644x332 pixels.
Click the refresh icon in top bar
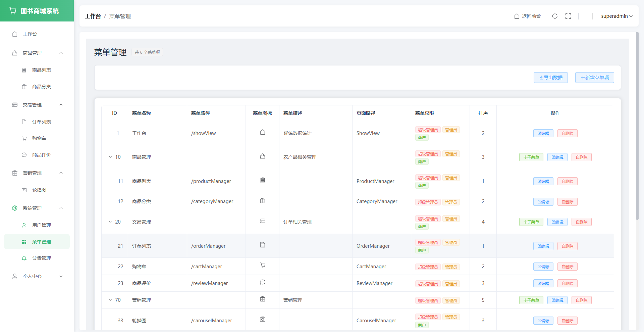tap(555, 16)
